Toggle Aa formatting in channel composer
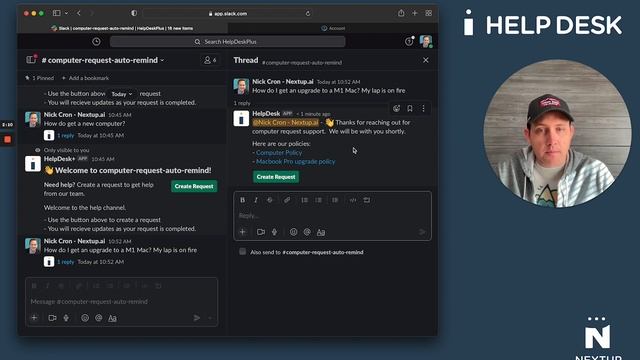The width and height of the screenshot is (640, 360). click(112, 318)
